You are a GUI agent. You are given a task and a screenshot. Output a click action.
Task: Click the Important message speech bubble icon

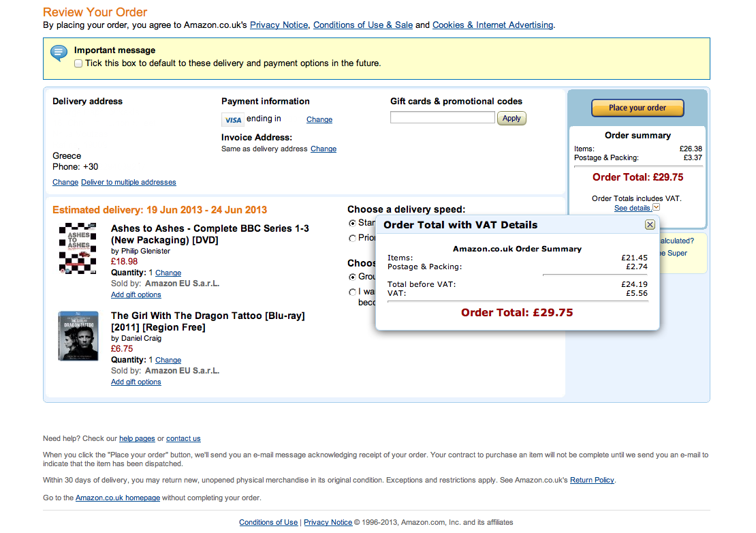59,53
